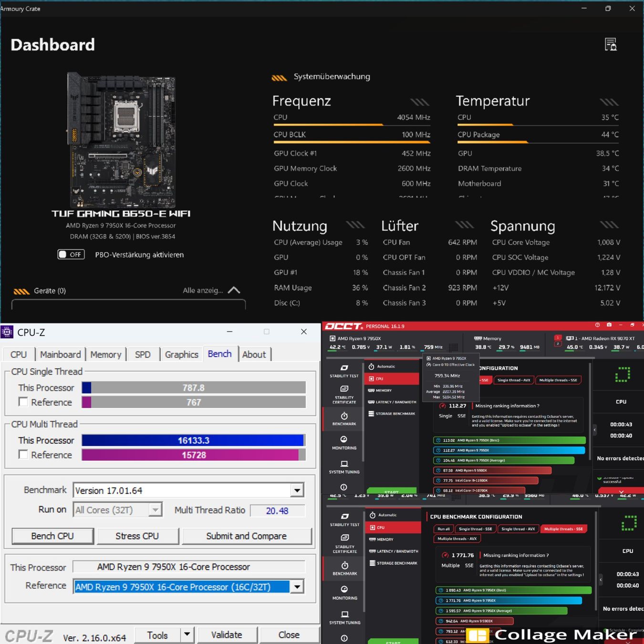Check Reference box under CPU Single Thread
The image size is (644, 644).
coord(23,402)
